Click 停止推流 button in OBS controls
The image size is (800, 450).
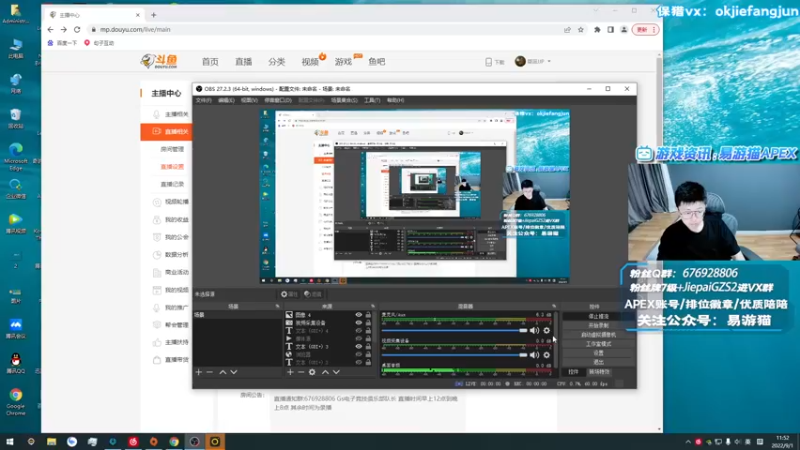click(x=598, y=316)
